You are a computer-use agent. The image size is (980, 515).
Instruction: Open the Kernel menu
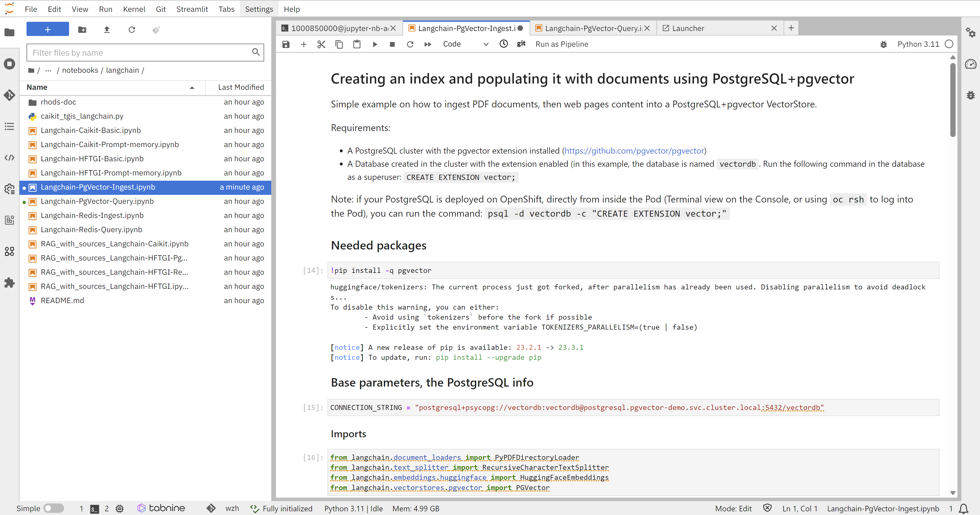tap(134, 9)
